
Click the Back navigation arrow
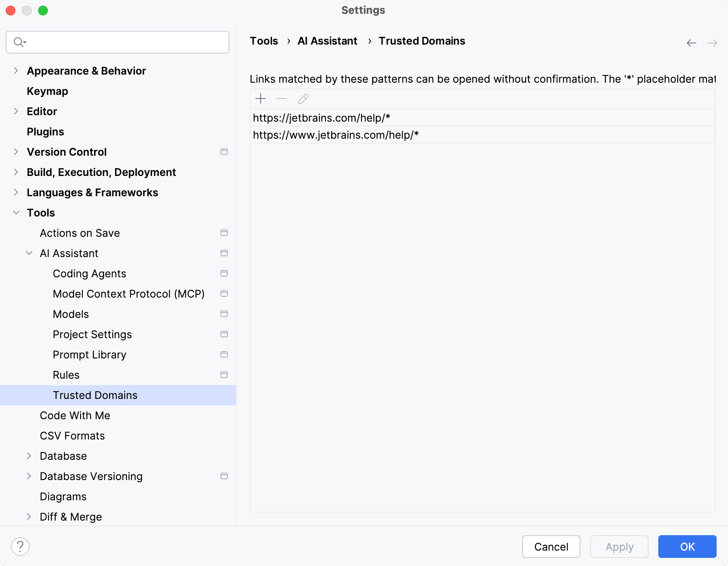(692, 43)
